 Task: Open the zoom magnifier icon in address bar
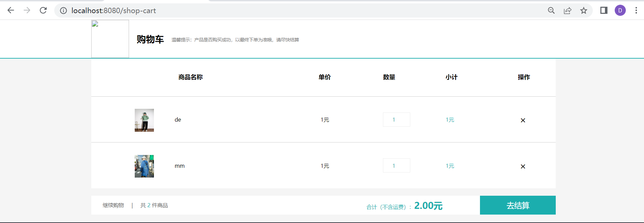tap(551, 10)
